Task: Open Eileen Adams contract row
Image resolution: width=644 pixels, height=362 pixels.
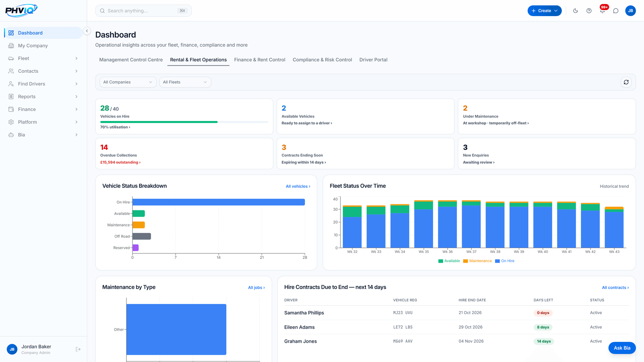Action: (456, 327)
